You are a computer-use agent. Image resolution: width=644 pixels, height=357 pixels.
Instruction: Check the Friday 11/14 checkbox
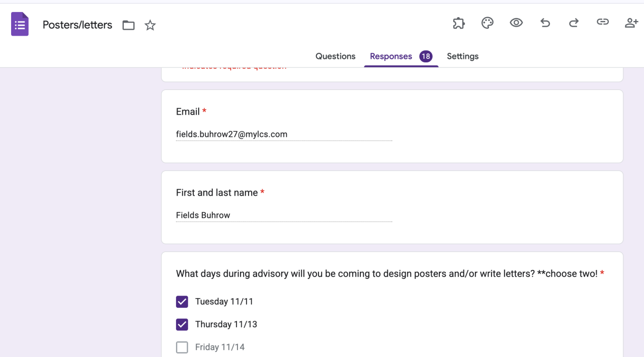[x=182, y=347]
